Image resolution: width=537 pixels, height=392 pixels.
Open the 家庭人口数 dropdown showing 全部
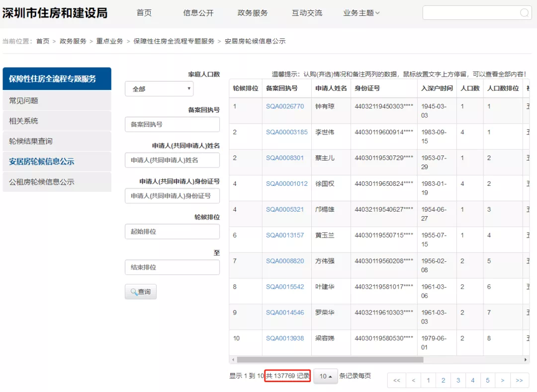pyautogui.click(x=159, y=89)
